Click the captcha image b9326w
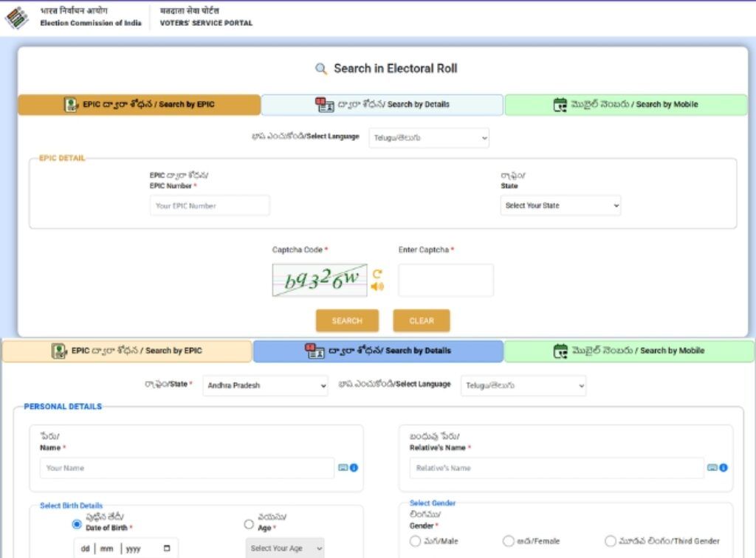This screenshot has width=756, height=558. pos(320,280)
